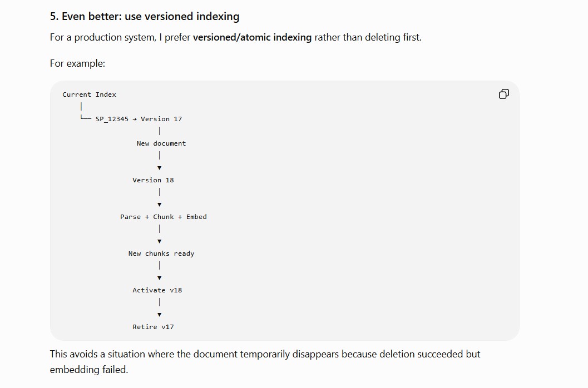Click the words 'embedding failed'
Screen dimensions: 588x388
[88, 370]
